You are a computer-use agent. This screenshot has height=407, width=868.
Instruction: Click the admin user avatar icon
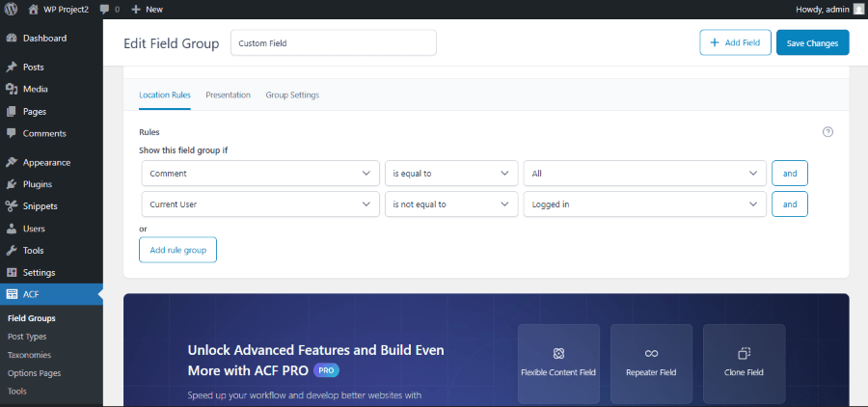pyautogui.click(x=857, y=9)
